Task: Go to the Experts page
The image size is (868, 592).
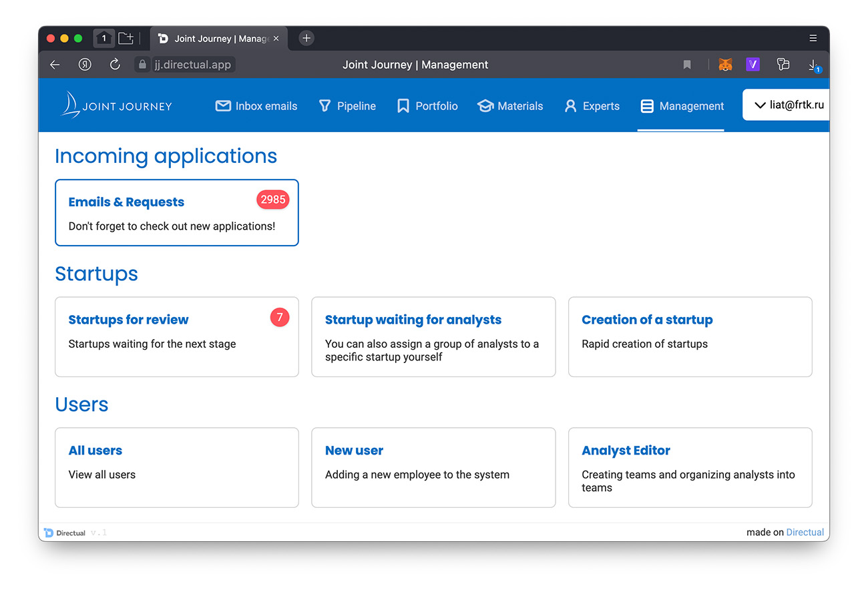Action: click(592, 106)
